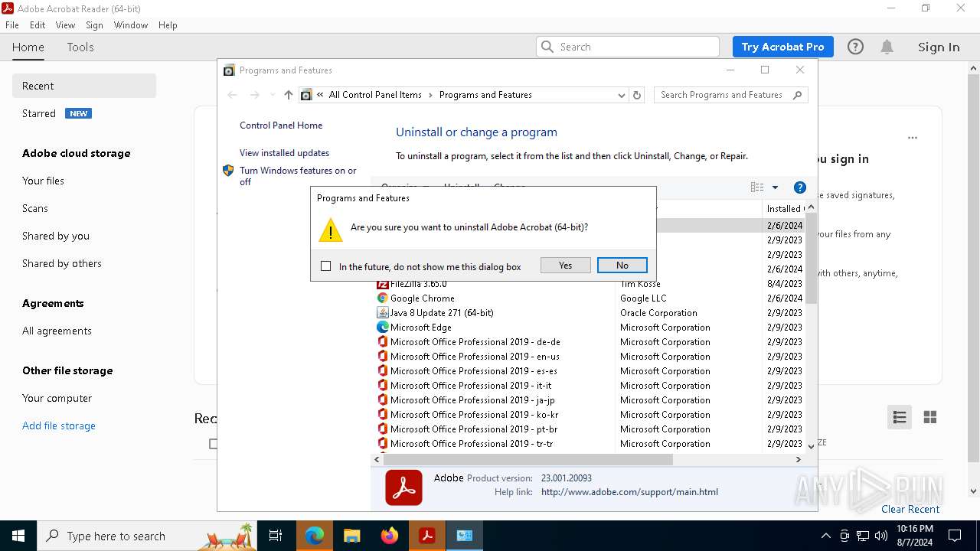The height and width of the screenshot is (551, 980).
Task: Click the taskbar Type here to search box
Action: click(148, 536)
